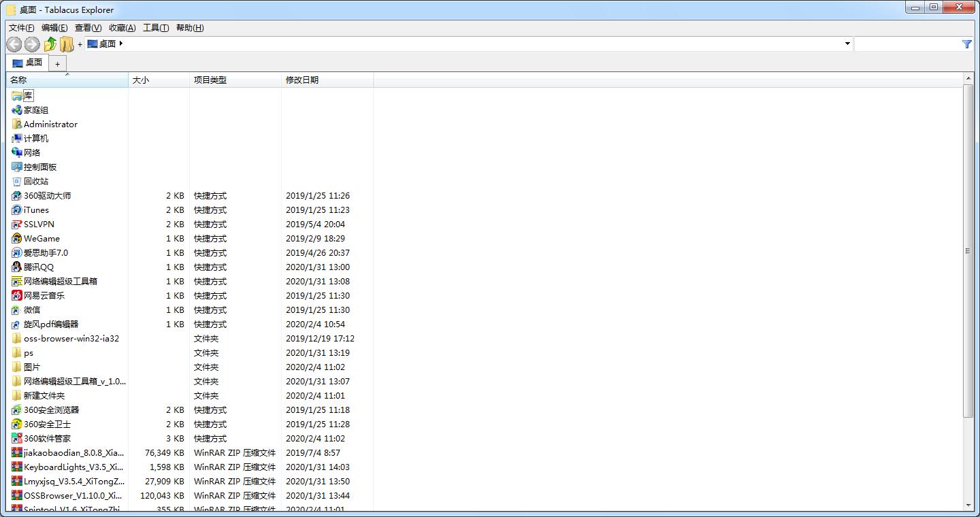This screenshot has width=980, height=517.
Task: Select the oss-browser-win32-ia32 folder name
Action: pyautogui.click(x=71, y=339)
